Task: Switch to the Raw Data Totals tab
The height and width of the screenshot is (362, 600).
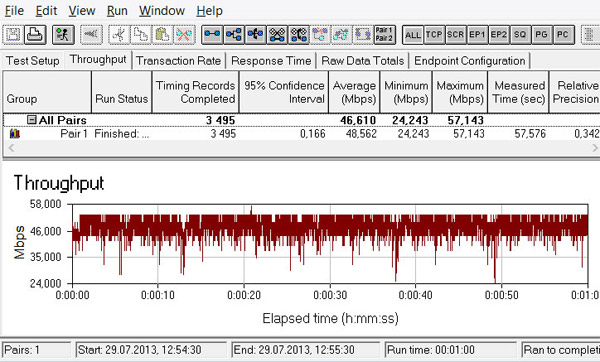Action: pos(362,61)
